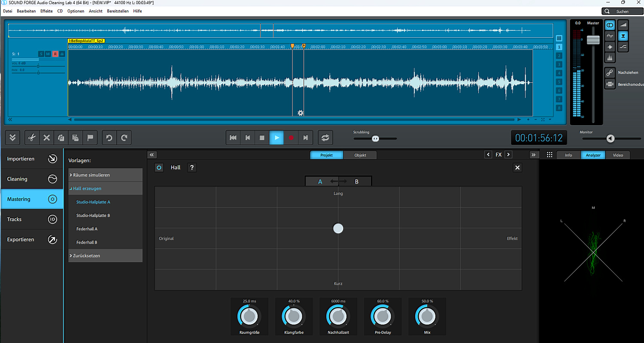Viewport: 644px width, 343px height.
Task: Click the undo arrow icon
Action: point(109,138)
